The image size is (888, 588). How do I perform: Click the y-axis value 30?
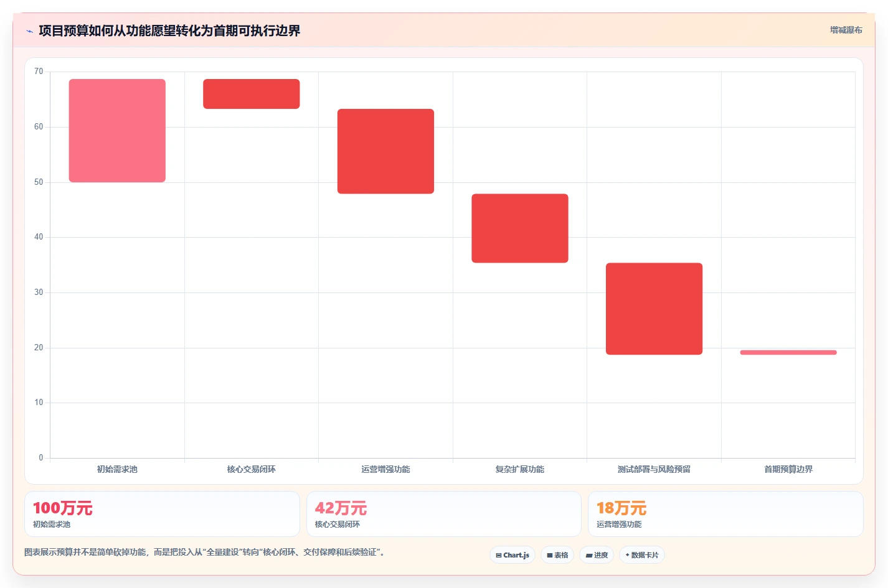39,292
